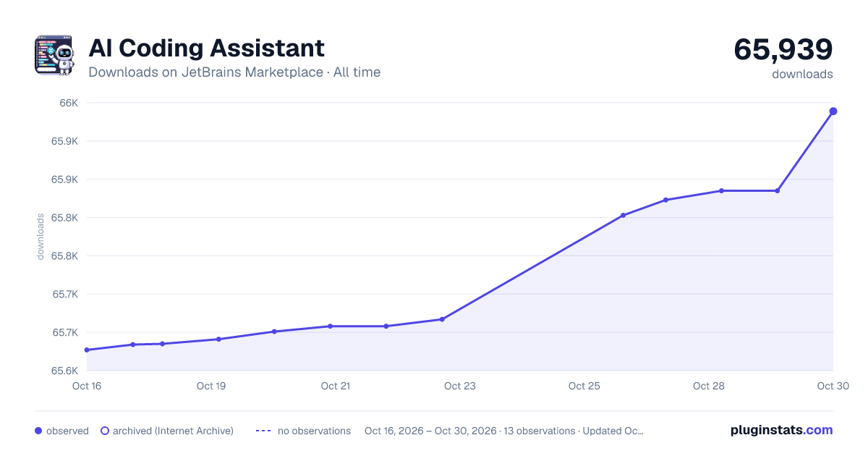Image resolution: width=868 pixels, height=456 pixels.
Task: Click the AI Coding Assistant robot plugin icon
Action: [55, 55]
